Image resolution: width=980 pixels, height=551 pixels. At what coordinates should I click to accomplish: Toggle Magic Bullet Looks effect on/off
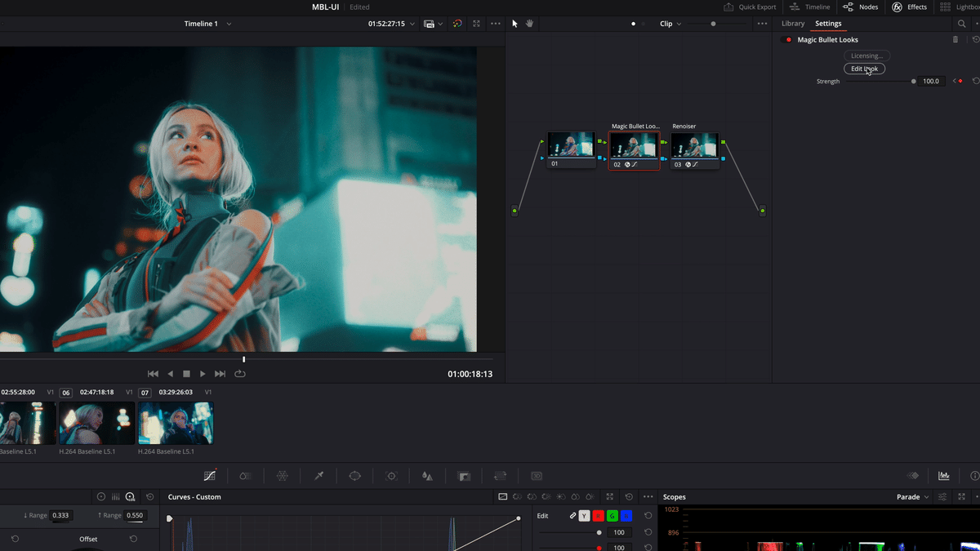click(788, 40)
